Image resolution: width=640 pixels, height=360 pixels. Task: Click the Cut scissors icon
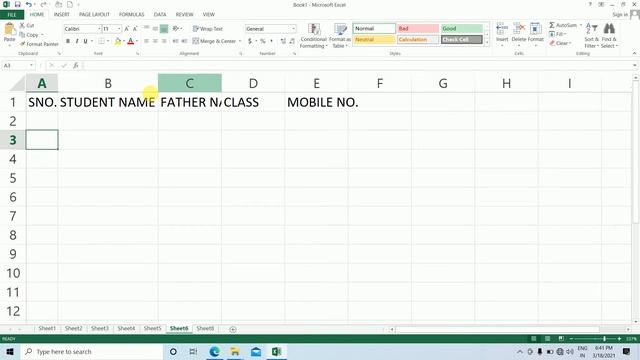[22, 25]
